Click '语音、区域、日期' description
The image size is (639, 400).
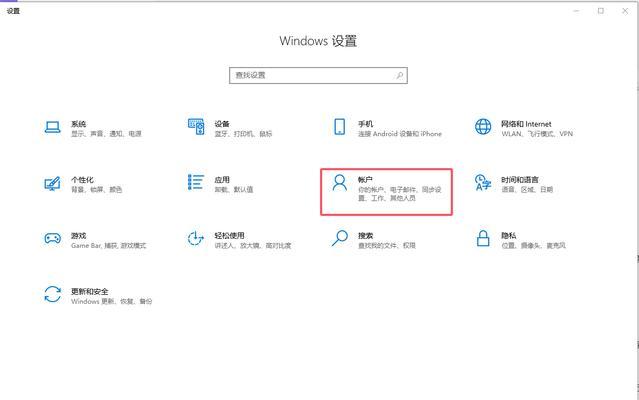(527, 189)
